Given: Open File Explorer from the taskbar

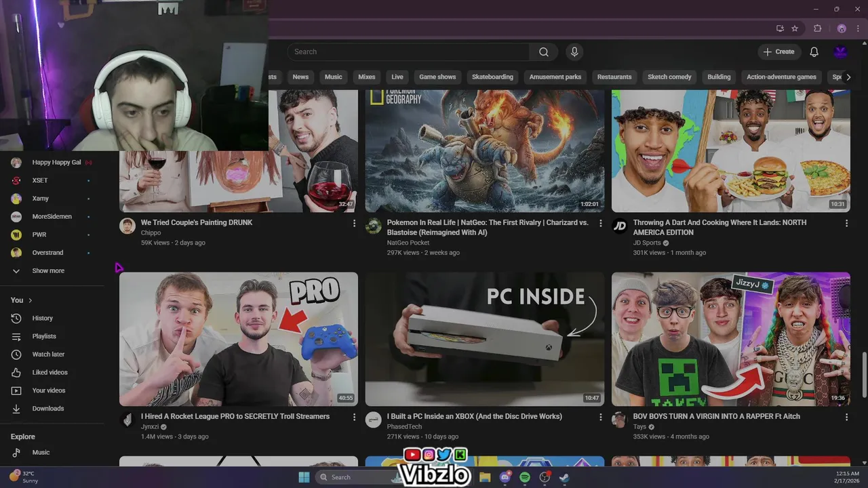Looking at the screenshot, I should point(485,477).
